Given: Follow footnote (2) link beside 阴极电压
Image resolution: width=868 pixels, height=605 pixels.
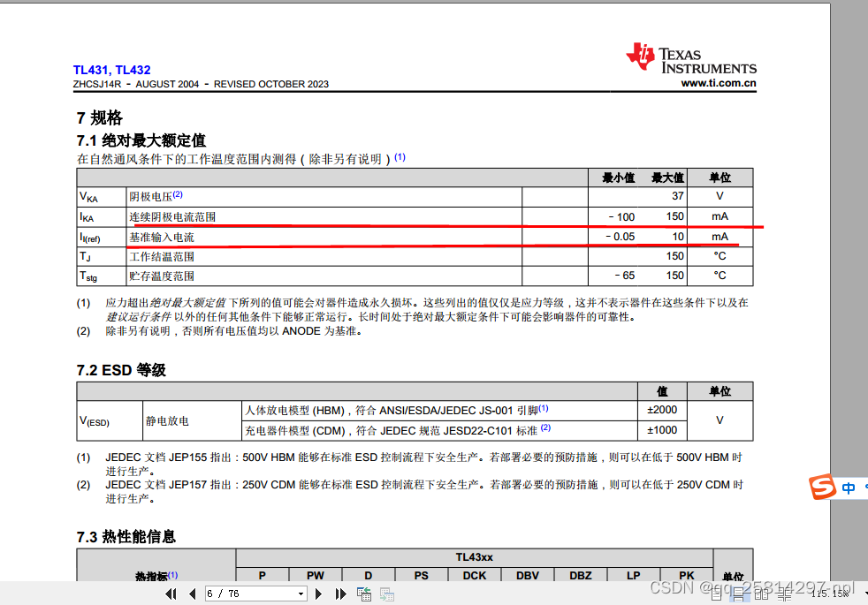Looking at the screenshot, I should click(178, 194).
